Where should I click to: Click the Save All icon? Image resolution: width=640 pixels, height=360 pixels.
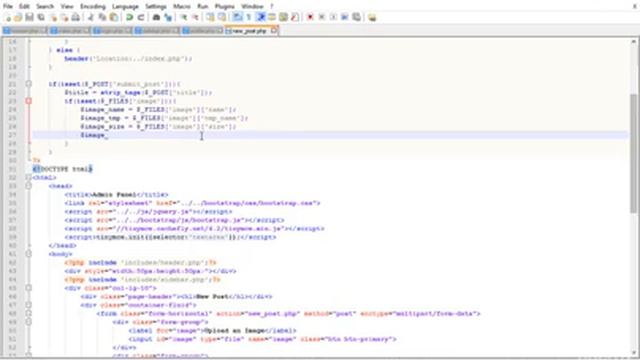(41, 17)
